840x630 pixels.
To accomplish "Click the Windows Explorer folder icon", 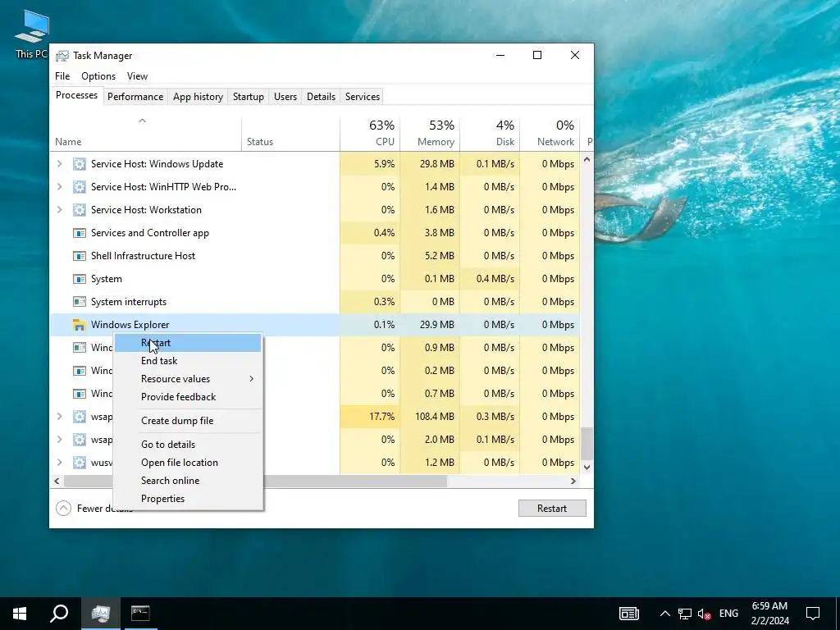I will coord(80,325).
